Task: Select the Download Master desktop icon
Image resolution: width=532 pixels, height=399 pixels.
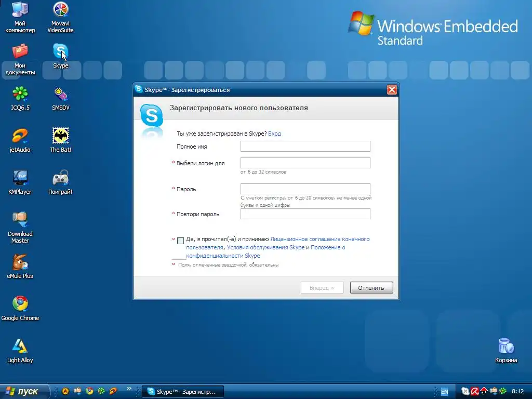Action: pos(20,228)
